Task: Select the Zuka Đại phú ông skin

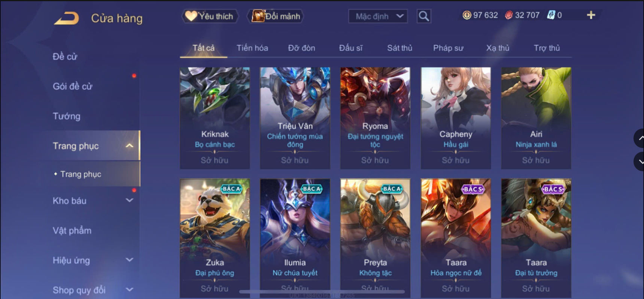Action: 215,238
